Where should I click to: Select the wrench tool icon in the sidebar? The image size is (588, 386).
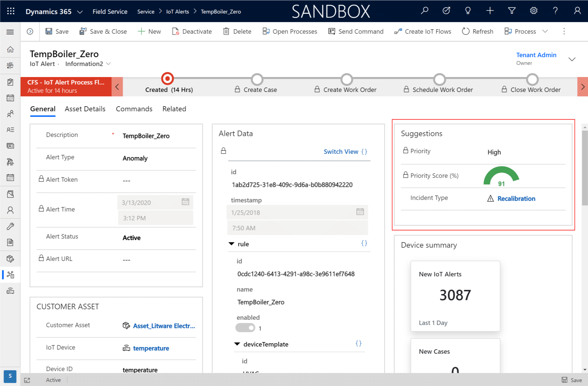click(x=10, y=226)
